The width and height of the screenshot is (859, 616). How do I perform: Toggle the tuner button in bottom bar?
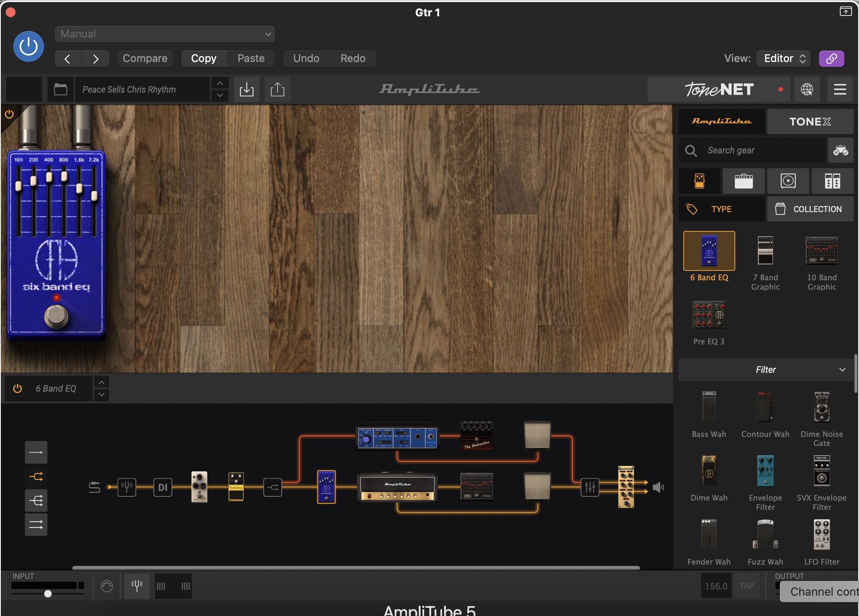(137, 586)
